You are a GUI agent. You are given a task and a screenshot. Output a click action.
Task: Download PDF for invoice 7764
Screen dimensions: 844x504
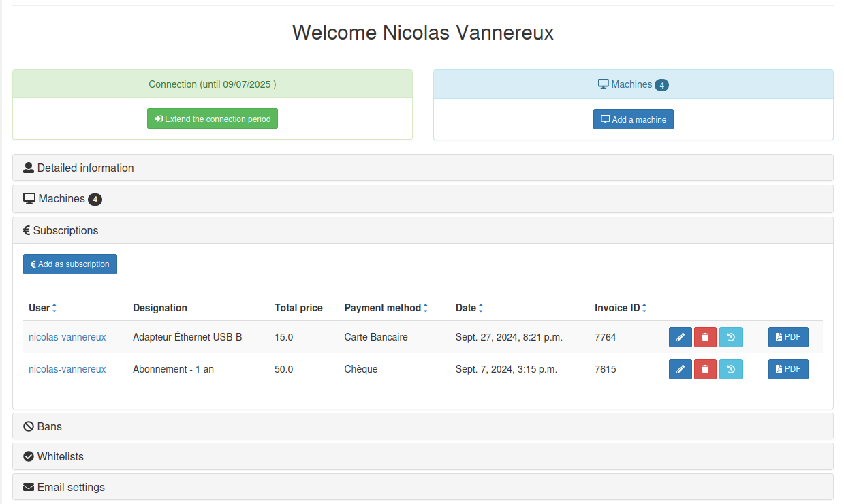pos(787,337)
